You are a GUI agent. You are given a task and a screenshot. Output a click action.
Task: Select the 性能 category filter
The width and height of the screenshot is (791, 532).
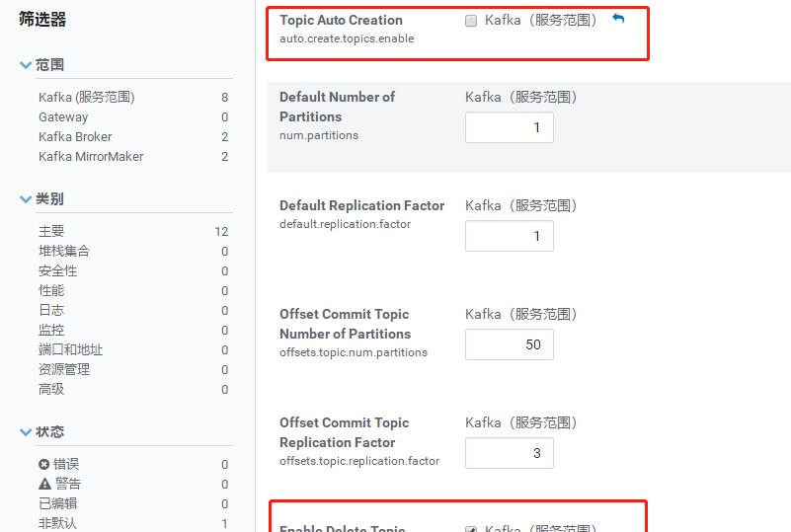coord(51,290)
